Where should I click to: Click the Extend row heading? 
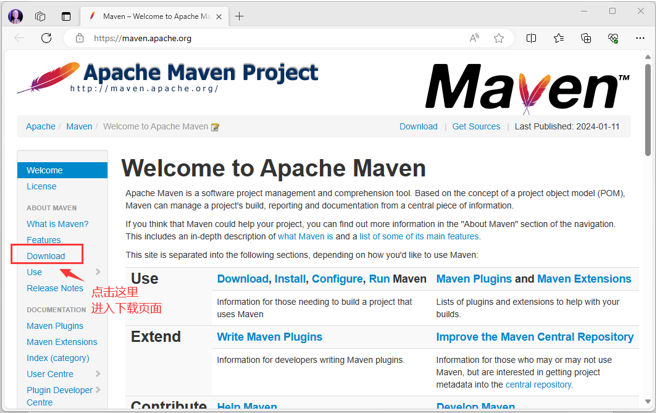(x=156, y=337)
